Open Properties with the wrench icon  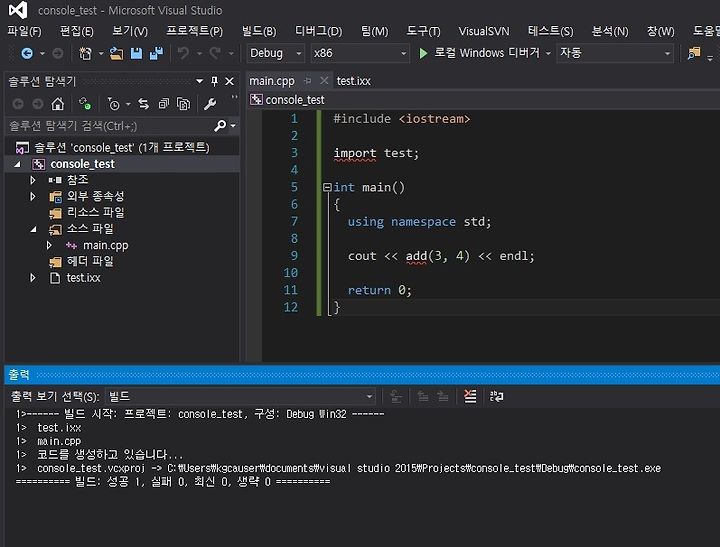point(210,104)
